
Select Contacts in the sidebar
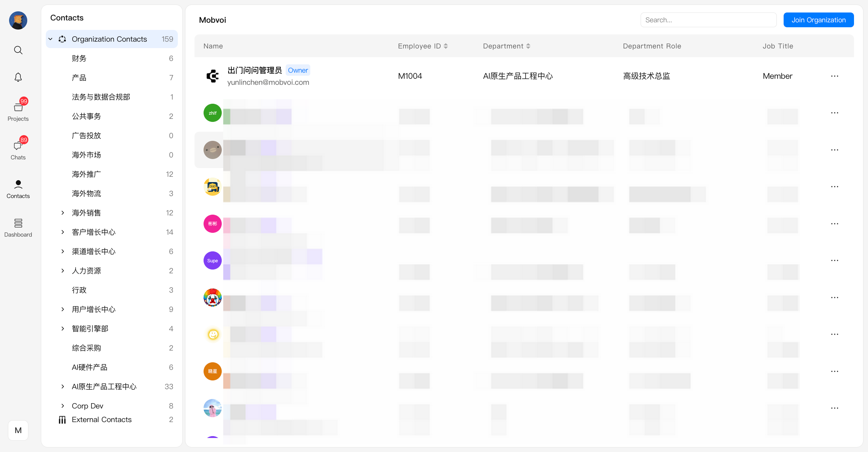click(18, 189)
